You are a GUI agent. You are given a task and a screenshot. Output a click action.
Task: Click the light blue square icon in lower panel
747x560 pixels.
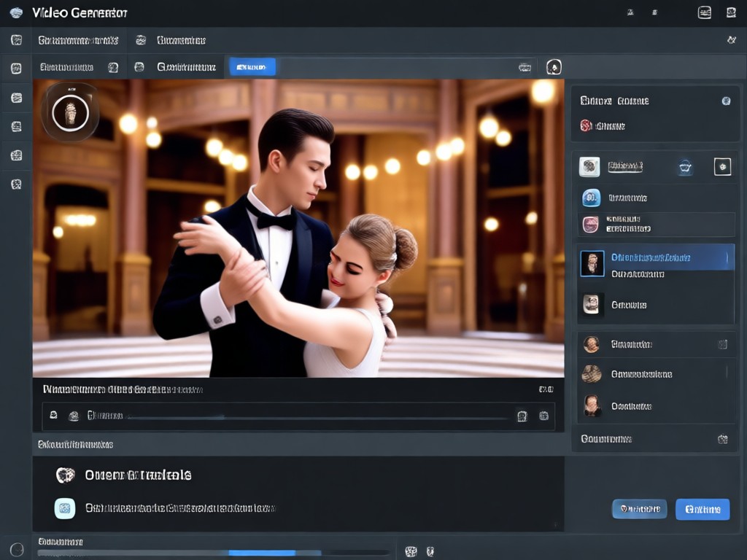coord(65,508)
